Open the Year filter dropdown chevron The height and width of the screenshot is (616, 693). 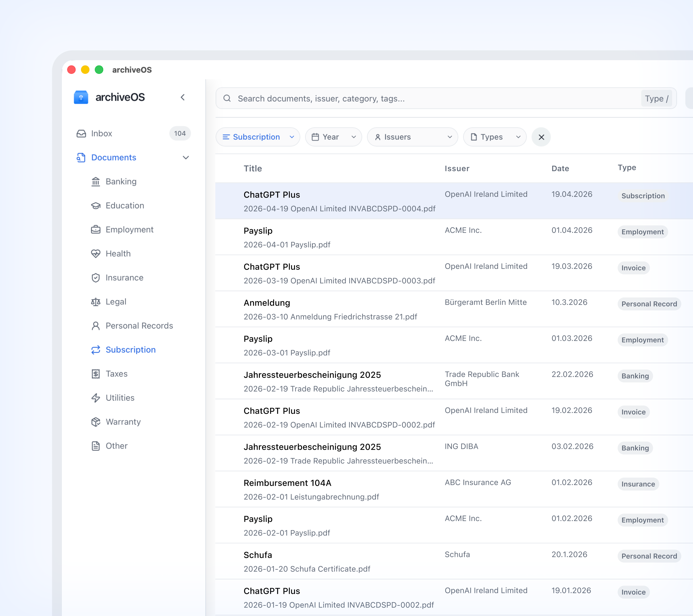click(354, 137)
